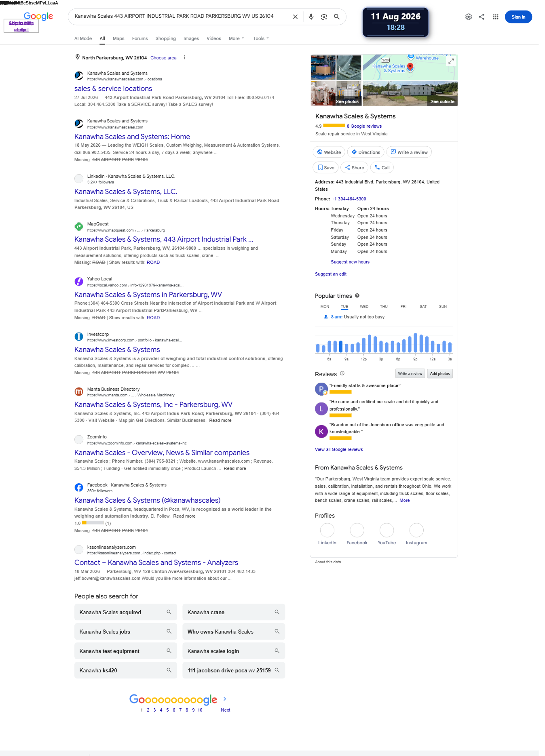Click Suggest new hours link
This screenshot has height=756, width=545.
pyautogui.click(x=350, y=262)
